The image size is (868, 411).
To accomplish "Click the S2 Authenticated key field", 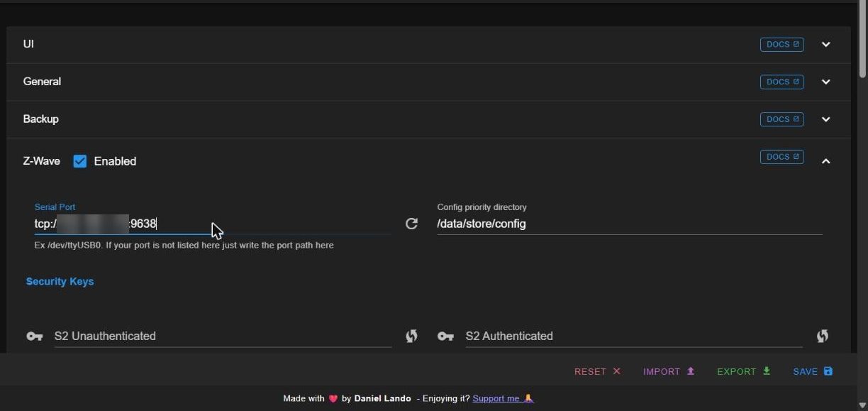I will pyautogui.click(x=634, y=336).
